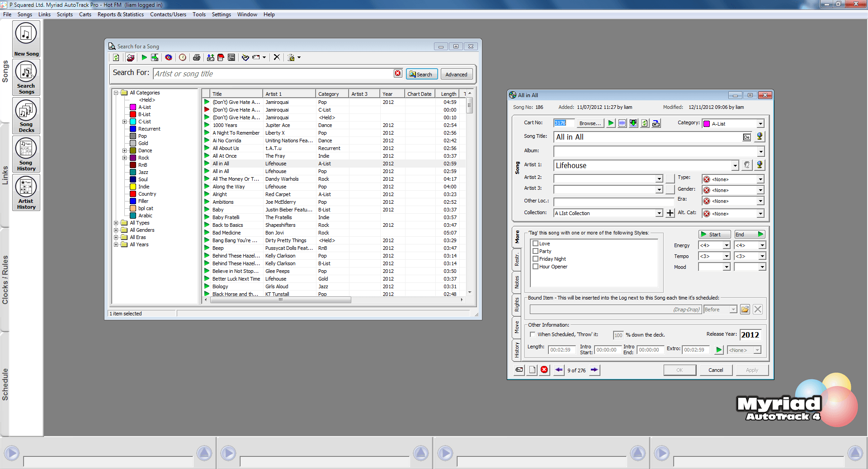Tick the Friday Night style checkbox
868x469 pixels.
535,259
